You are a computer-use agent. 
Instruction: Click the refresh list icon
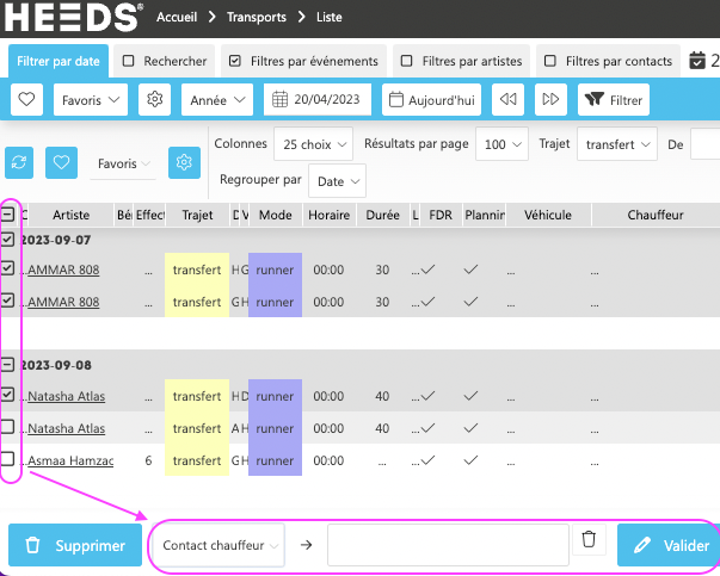(x=19, y=163)
